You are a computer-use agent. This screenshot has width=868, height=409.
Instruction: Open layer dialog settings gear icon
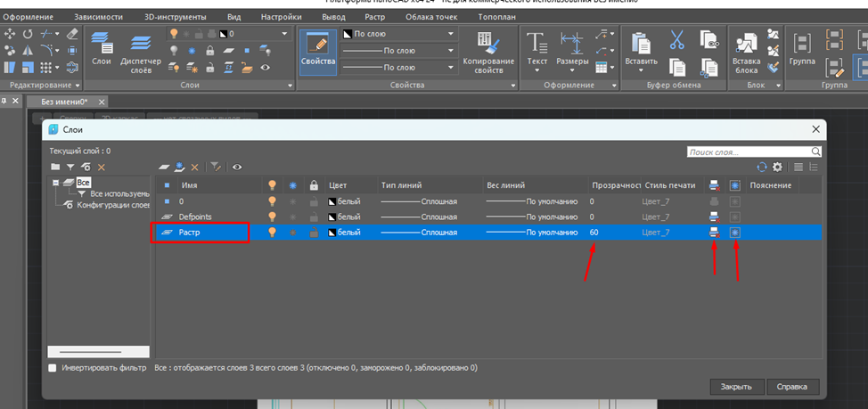pos(777,167)
